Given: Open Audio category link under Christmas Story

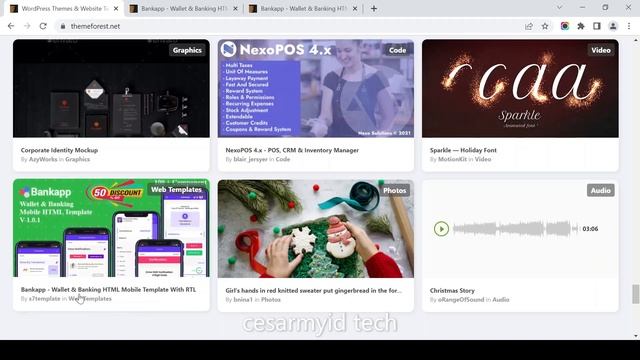Looking at the screenshot, I should (501, 300).
